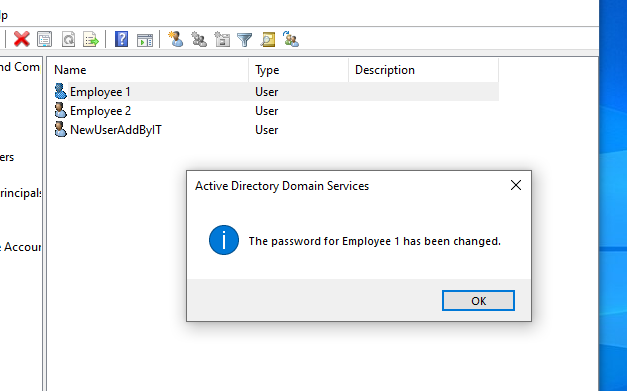Click Add to group toolbar icon
This screenshot has height=391, width=627.
pyautogui.click(x=291, y=39)
